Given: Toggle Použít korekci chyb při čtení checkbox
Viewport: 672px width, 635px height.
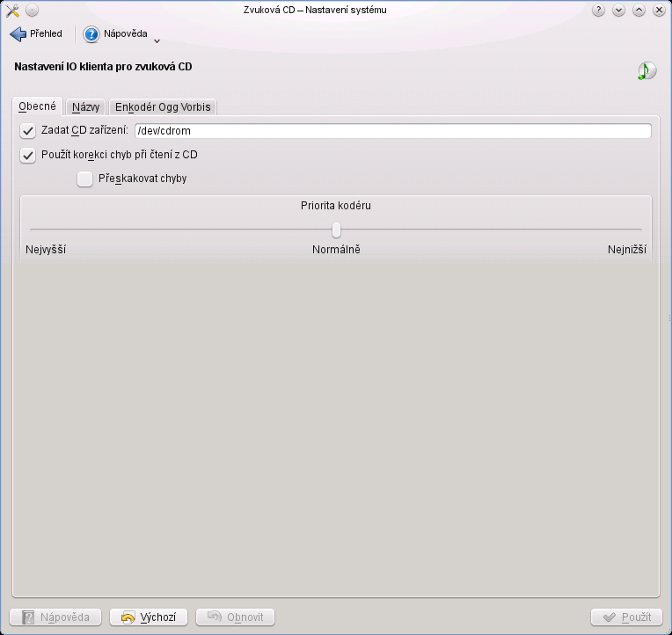Looking at the screenshot, I should (x=28, y=155).
